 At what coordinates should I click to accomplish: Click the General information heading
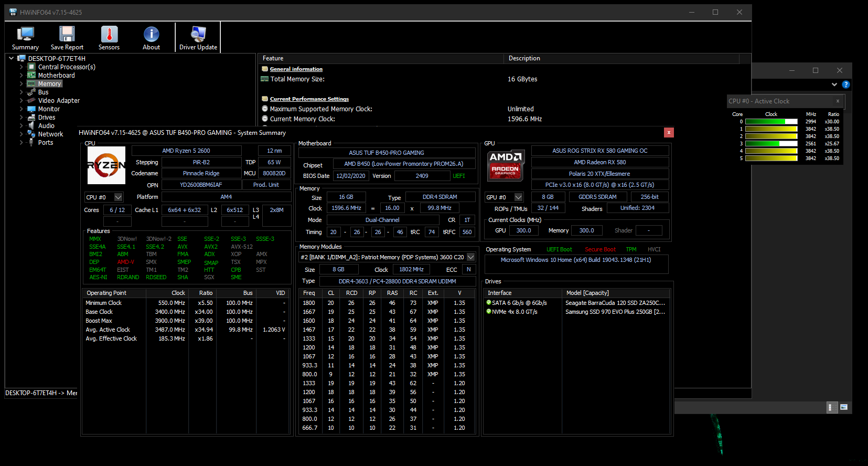[296, 69]
